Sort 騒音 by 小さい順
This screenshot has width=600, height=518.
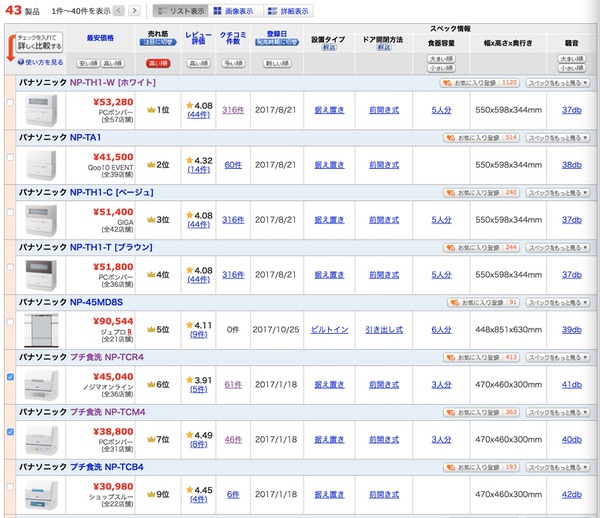[x=572, y=68]
